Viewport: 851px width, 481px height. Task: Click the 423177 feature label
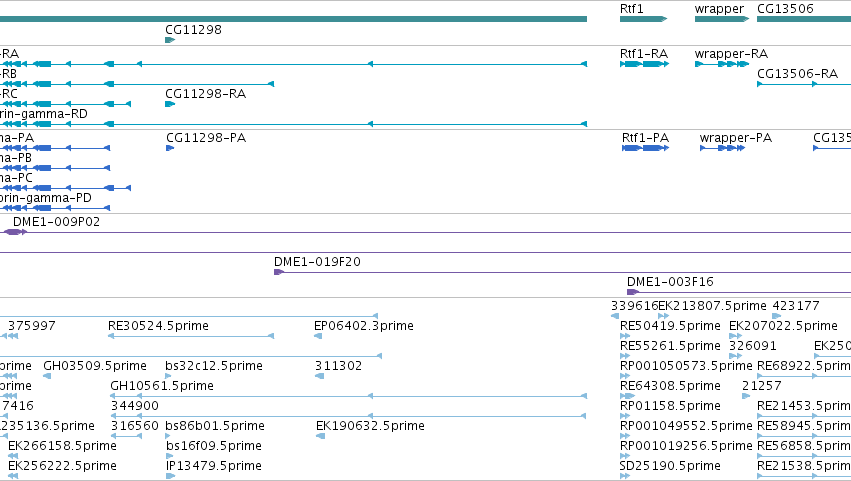coord(796,306)
